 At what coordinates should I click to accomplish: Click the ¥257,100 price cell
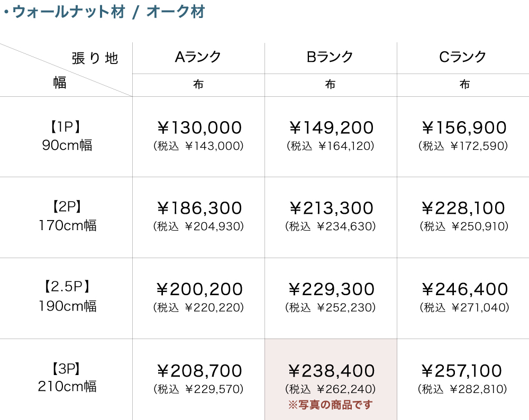tap(463, 371)
